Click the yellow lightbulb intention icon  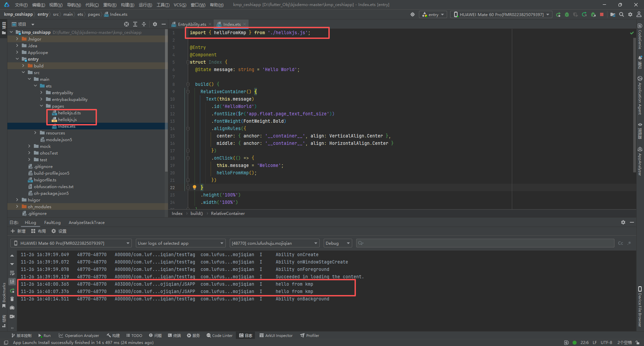click(x=195, y=187)
